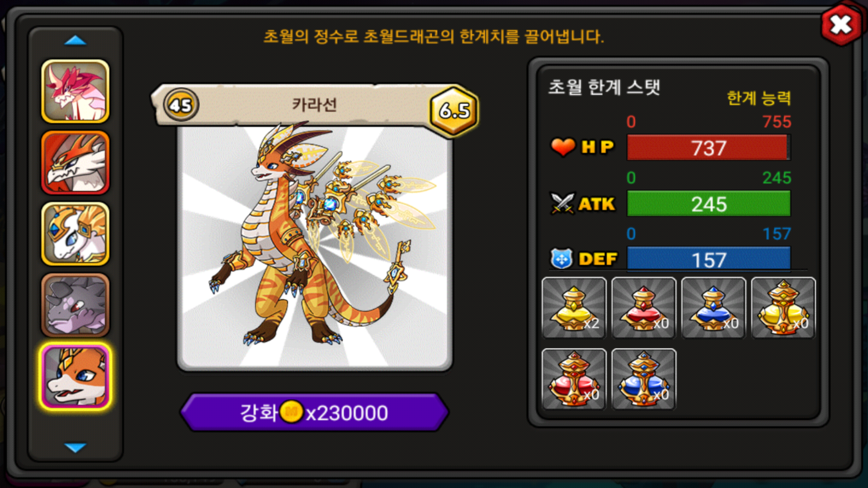Screen dimensions: 868x488
Task: Click the level 45 circle badge
Action: coord(181,105)
